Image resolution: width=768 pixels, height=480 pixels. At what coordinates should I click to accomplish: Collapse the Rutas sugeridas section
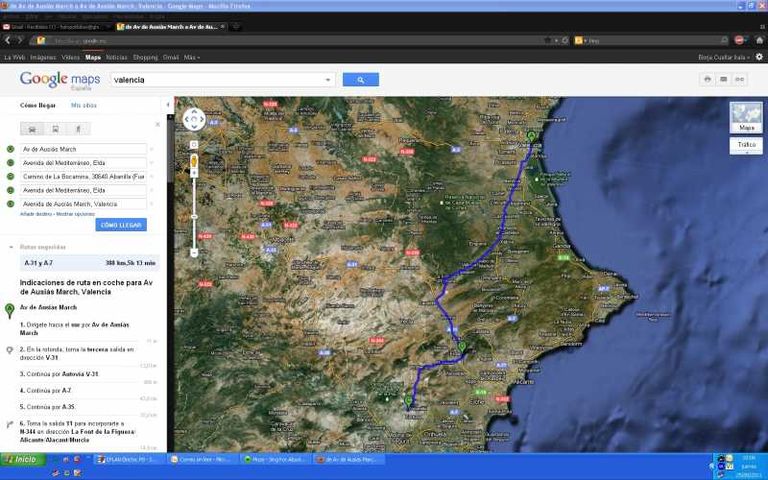click(10, 246)
